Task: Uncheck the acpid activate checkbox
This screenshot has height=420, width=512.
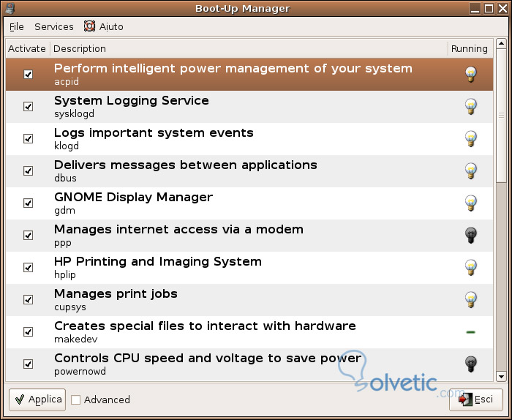Action: pyautogui.click(x=28, y=75)
